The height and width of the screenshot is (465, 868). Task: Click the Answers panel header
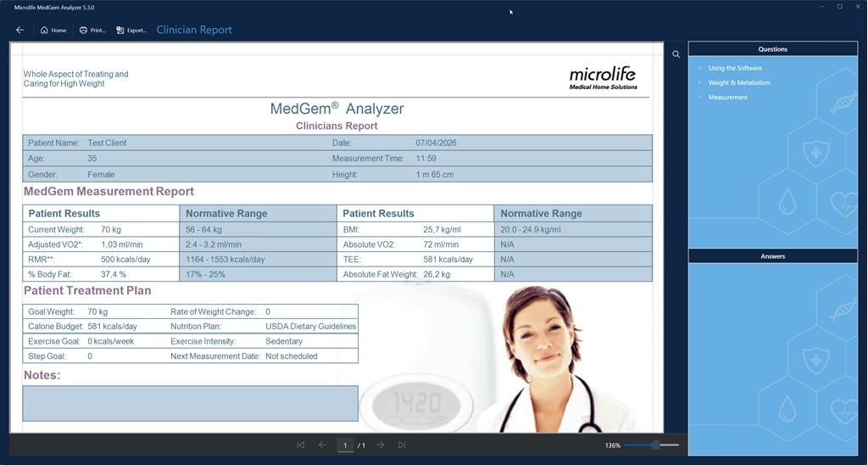(773, 256)
